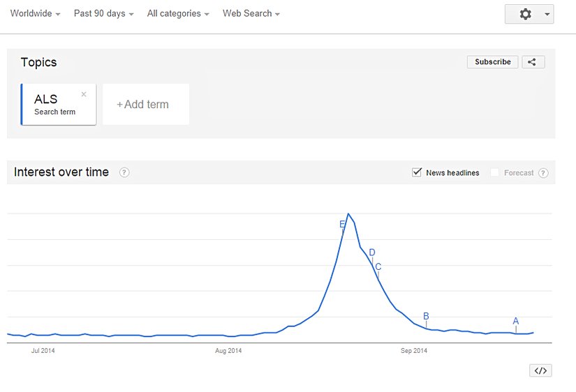Click the Add term box
576x392 pixels.
tap(145, 105)
